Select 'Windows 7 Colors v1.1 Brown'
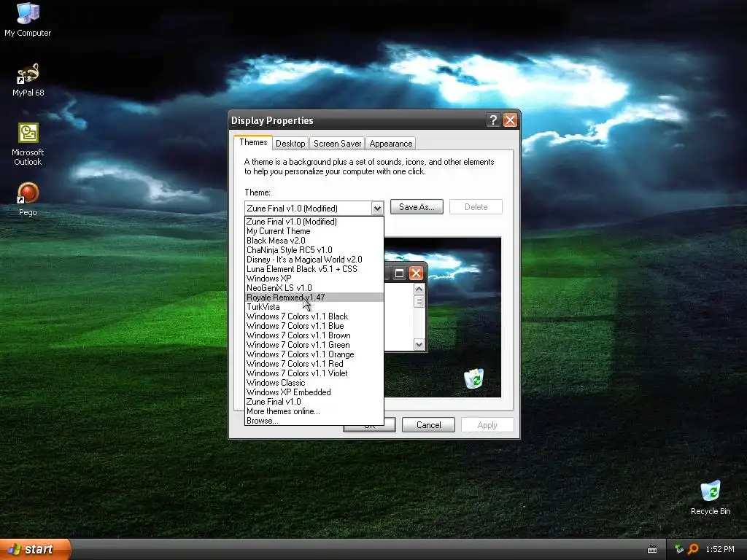The image size is (747, 560). point(314,335)
